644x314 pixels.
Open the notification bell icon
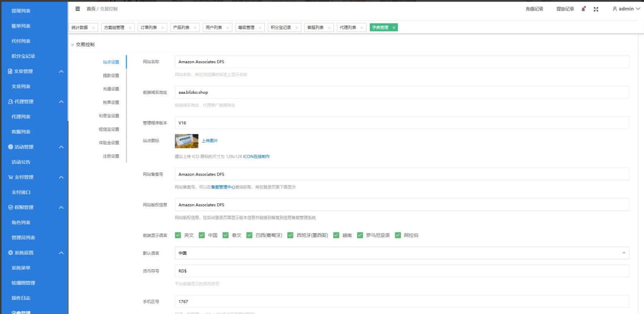click(583, 9)
